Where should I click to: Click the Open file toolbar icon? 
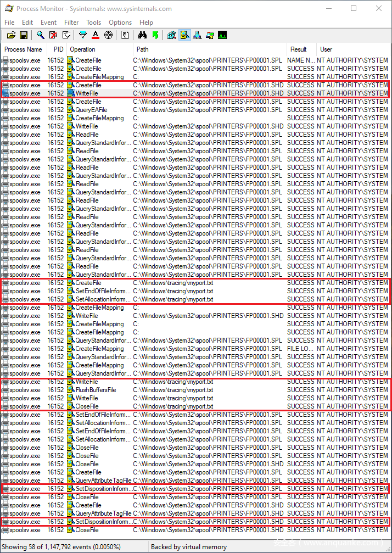pos(12,35)
